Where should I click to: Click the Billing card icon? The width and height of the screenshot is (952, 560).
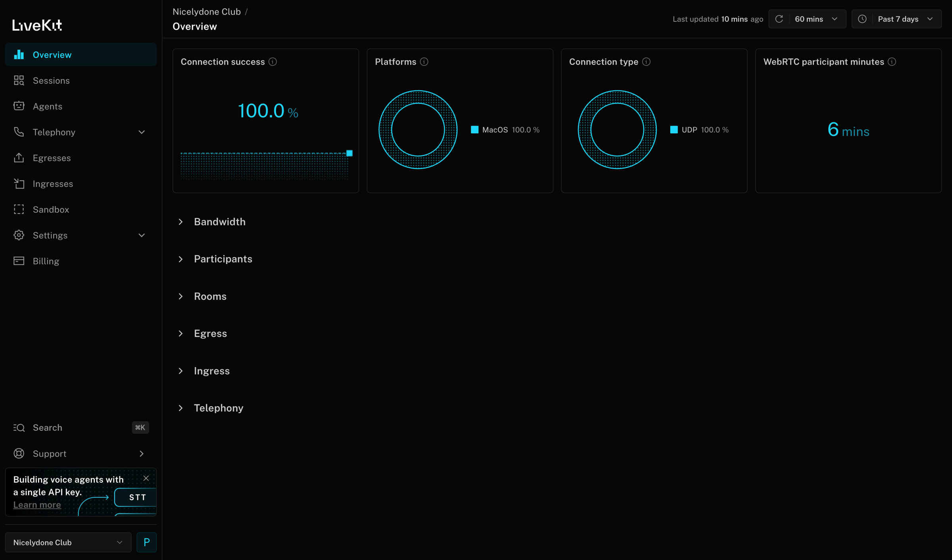click(x=19, y=261)
